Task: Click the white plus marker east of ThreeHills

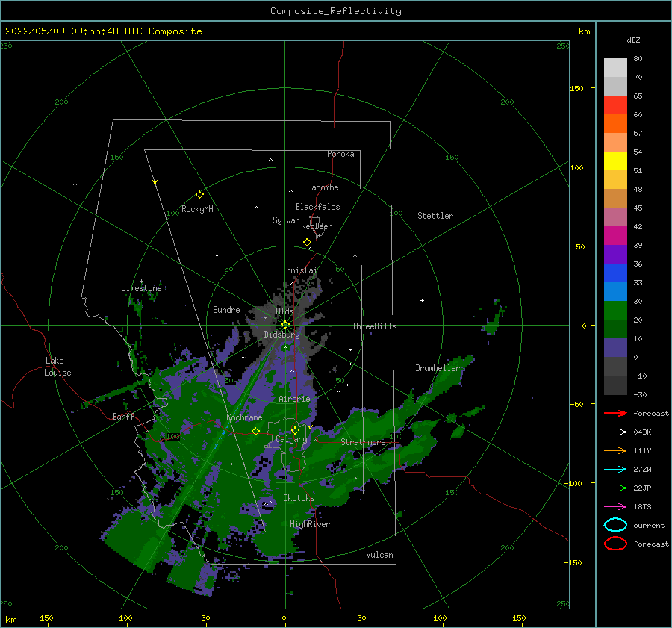Action: pyautogui.click(x=422, y=300)
